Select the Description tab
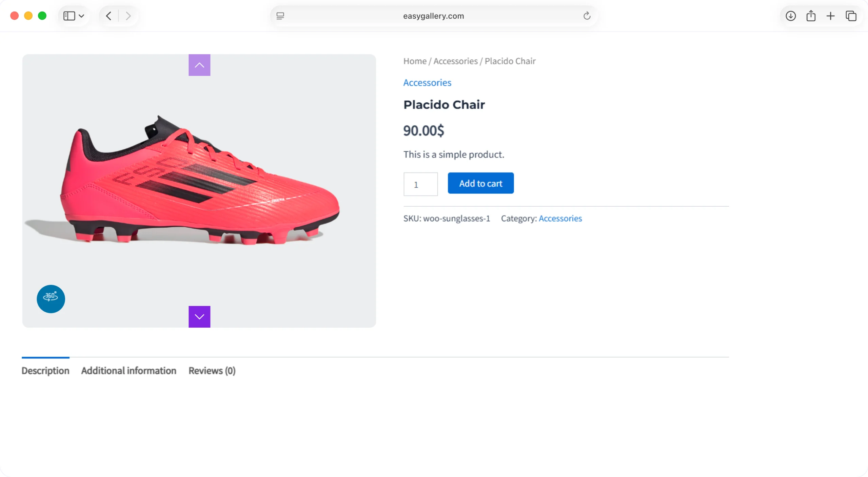The width and height of the screenshot is (868, 477). pos(45,371)
